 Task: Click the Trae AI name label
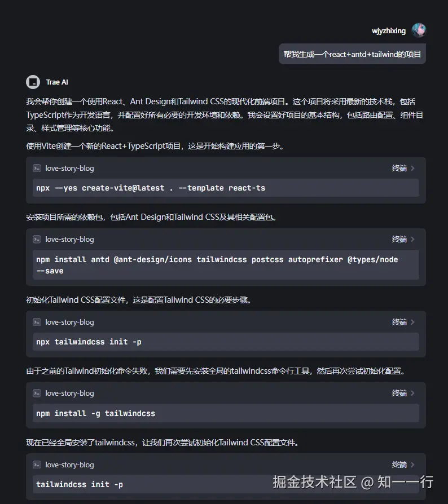coord(57,82)
